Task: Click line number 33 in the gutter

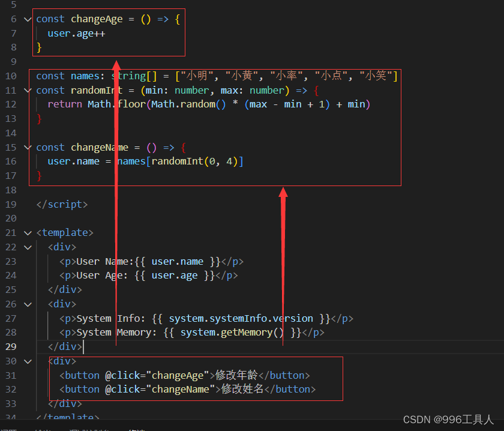Action: [11, 403]
